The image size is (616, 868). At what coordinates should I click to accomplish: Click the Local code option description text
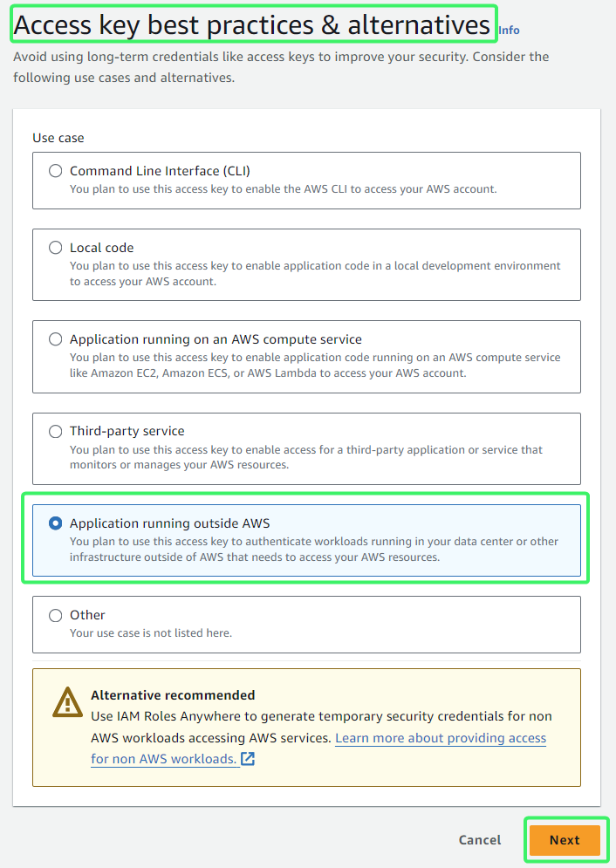315,273
